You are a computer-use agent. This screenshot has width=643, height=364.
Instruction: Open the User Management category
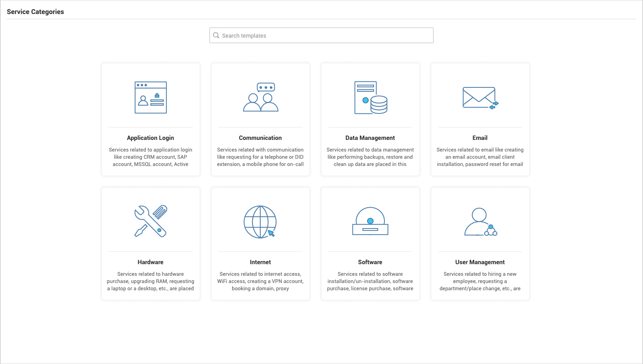point(480,243)
